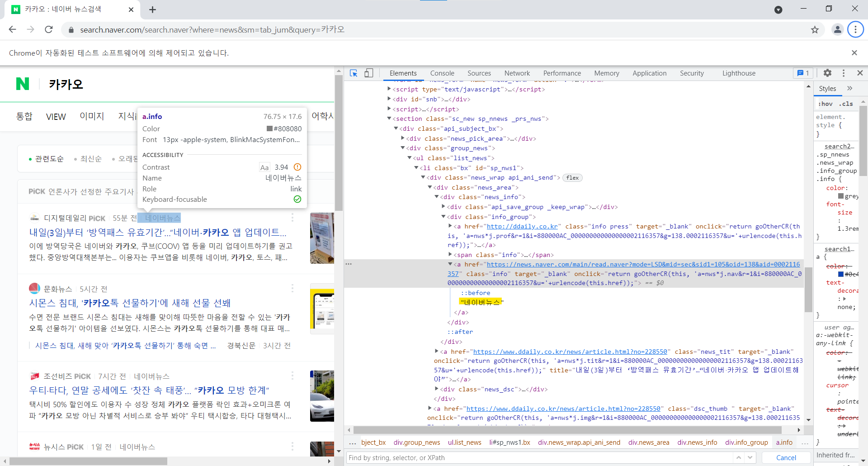Click the browser forward arrow
Image resolution: width=868 pixels, height=466 pixels.
[31, 29]
